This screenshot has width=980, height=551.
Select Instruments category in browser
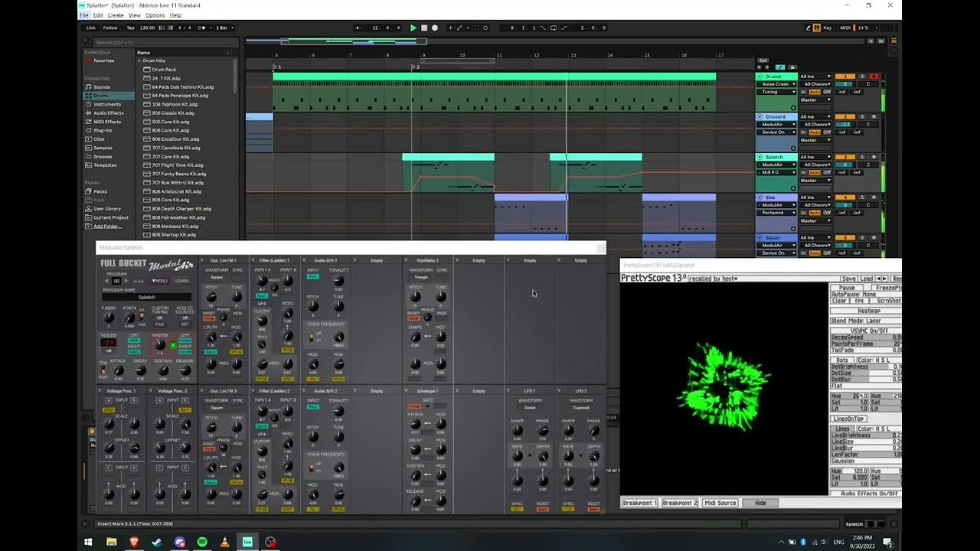point(107,104)
